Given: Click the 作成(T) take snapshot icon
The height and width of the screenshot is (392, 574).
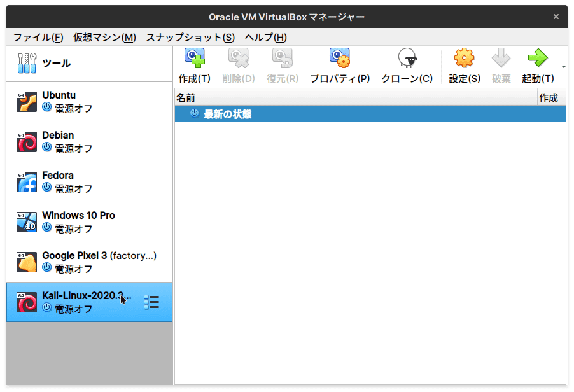Looking at the screenshot, I should 194,58.
